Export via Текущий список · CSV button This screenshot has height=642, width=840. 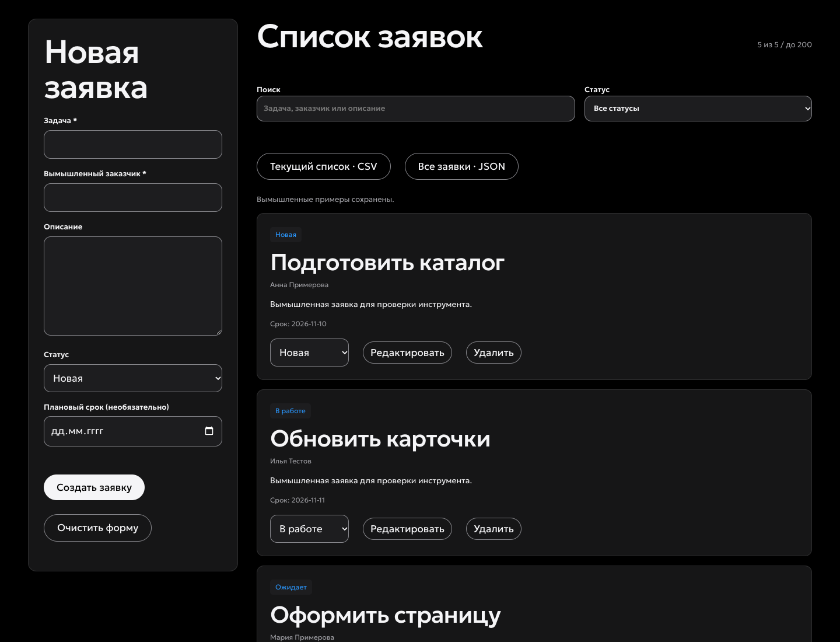tap(324, 166)
